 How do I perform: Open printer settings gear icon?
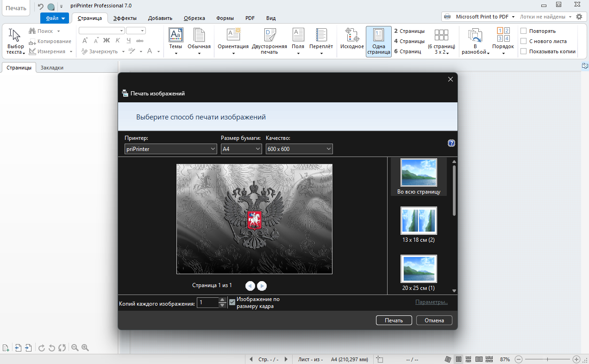(579, 17)
